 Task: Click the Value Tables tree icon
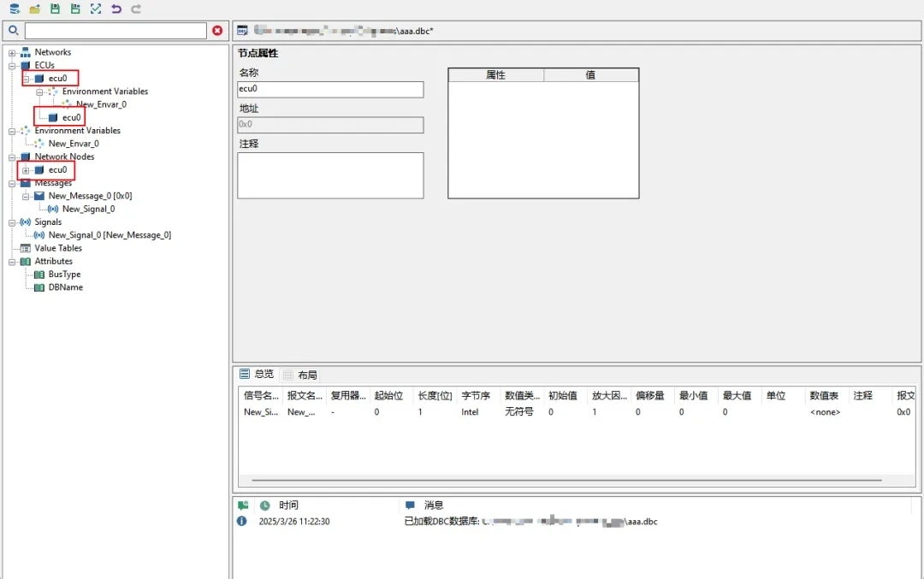pos(25,248)
